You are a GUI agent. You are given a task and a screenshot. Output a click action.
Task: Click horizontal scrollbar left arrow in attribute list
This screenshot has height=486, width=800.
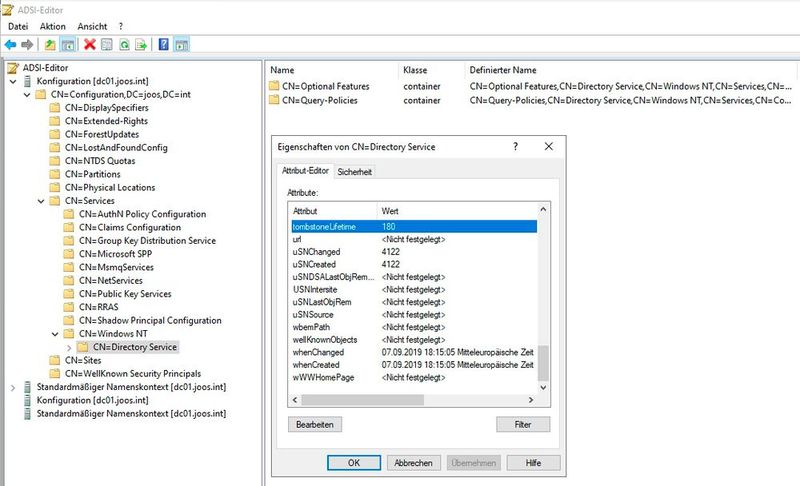point(295,400)
